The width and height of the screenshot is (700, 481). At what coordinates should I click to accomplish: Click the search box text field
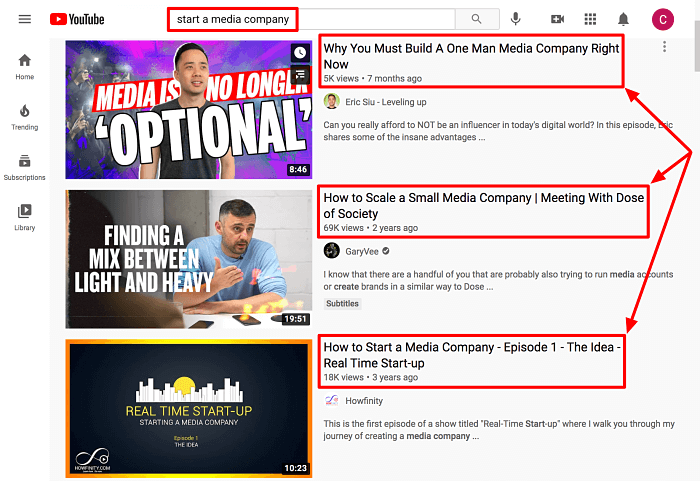tap(311, 19)
